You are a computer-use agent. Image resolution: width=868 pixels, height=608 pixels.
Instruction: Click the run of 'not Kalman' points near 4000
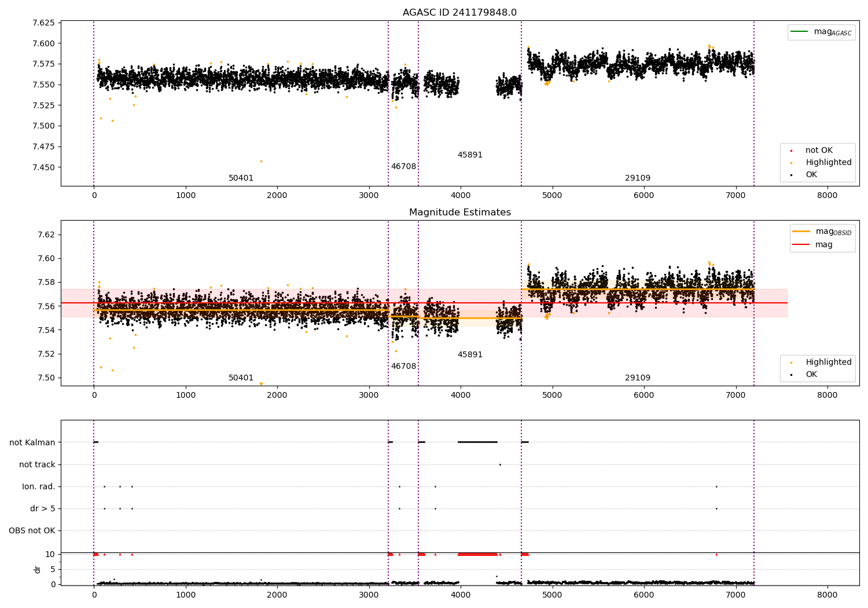point(477,442)
